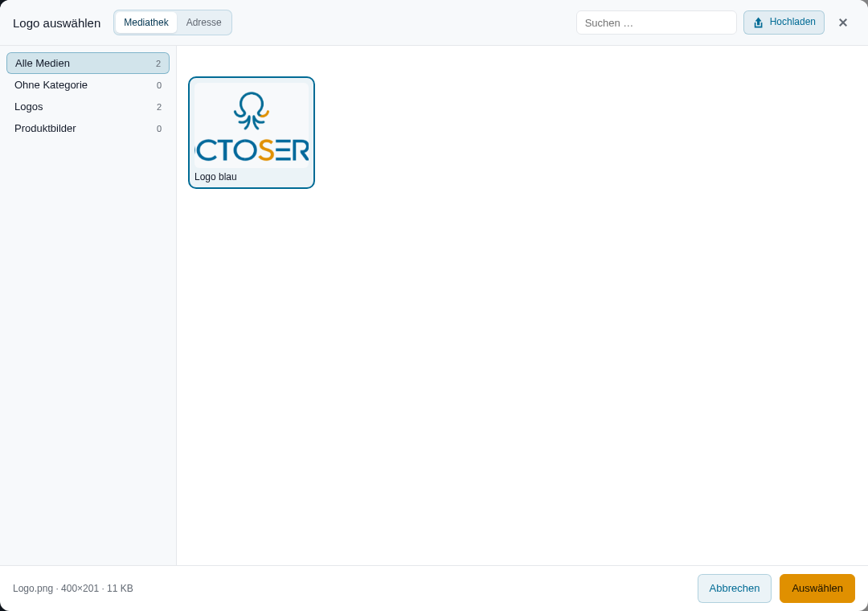Select the Ohne Kategorie category

pyautogui.click(x=88, y=84)
